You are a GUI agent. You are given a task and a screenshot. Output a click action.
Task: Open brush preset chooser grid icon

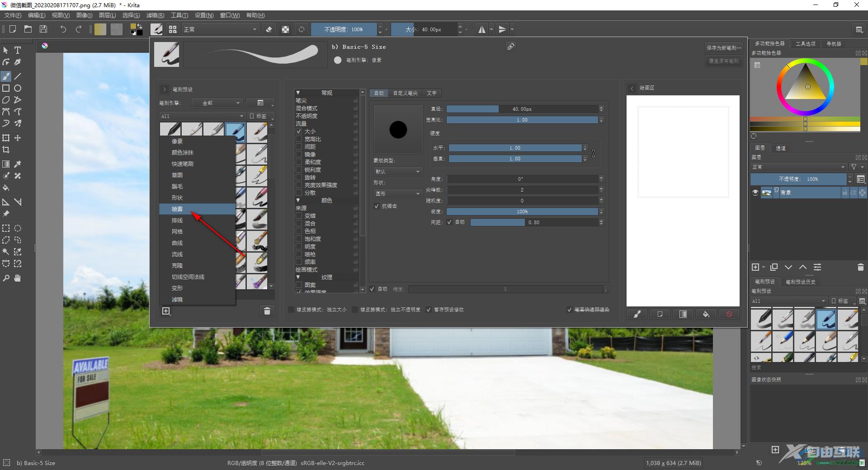(x=173, y=29)
